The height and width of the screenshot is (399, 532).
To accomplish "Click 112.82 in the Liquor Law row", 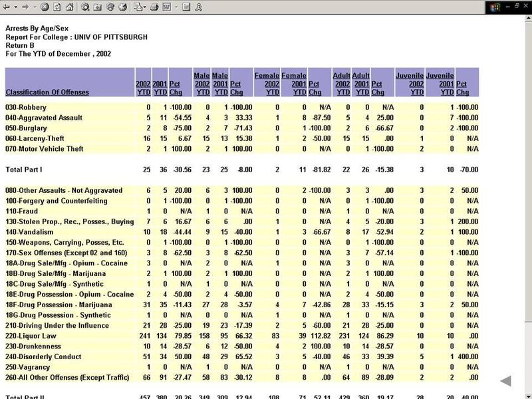I will click(321, 336).
